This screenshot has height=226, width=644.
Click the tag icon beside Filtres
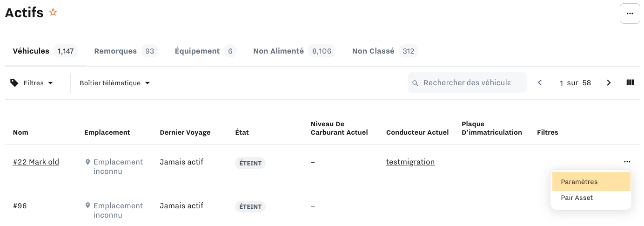14,83
